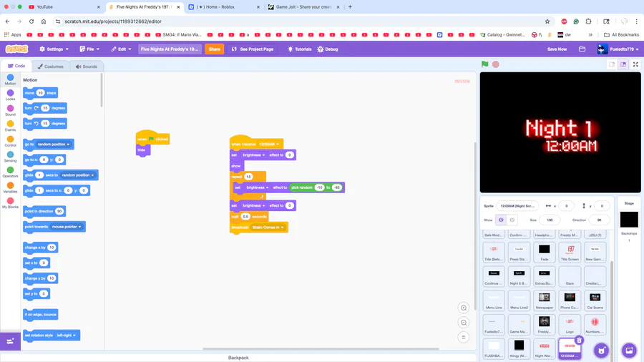Open the go to random position dropdown
The image size is (644, 362).
pos(54,145)
